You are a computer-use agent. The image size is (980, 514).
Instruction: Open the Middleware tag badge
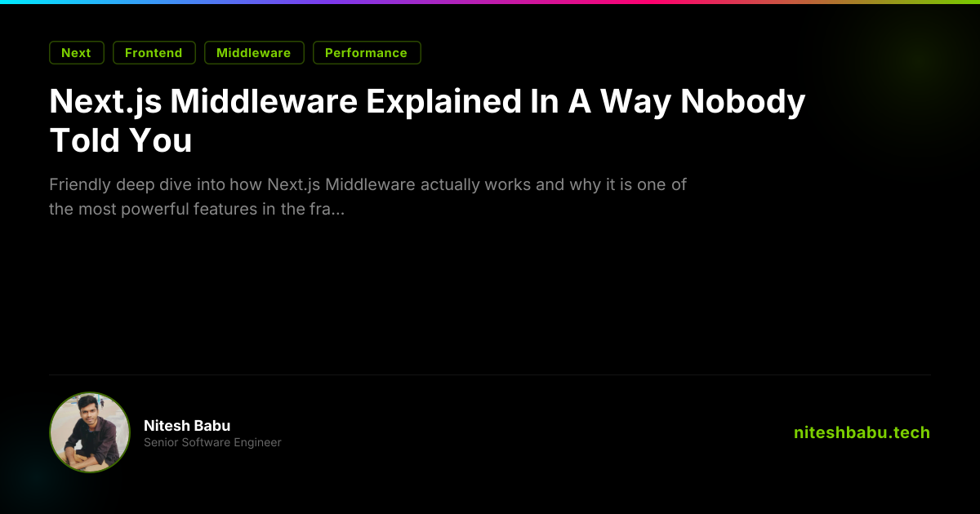click(x=253, y=53)
